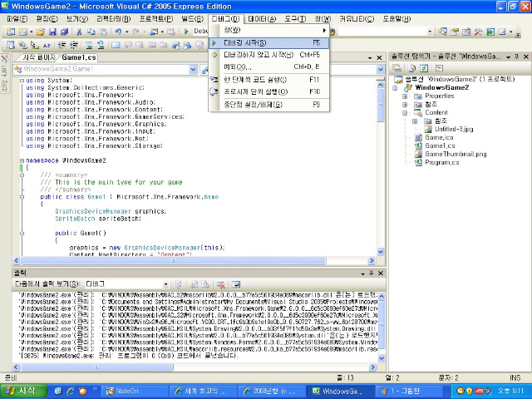Image resolution: width=532 pixels, height=399 pixels.
Task: Click the Navigate Backward toolbar icon
Action: (154, 32)
